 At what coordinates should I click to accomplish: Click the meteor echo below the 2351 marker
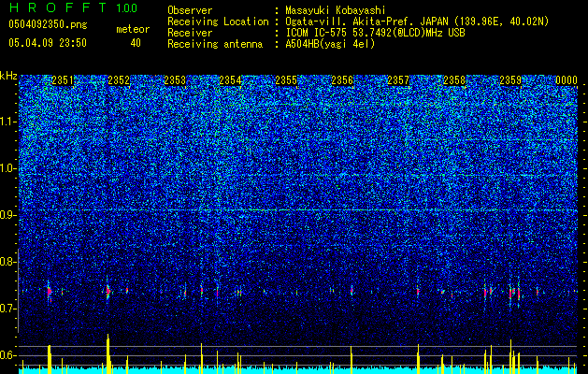(50, 292)
